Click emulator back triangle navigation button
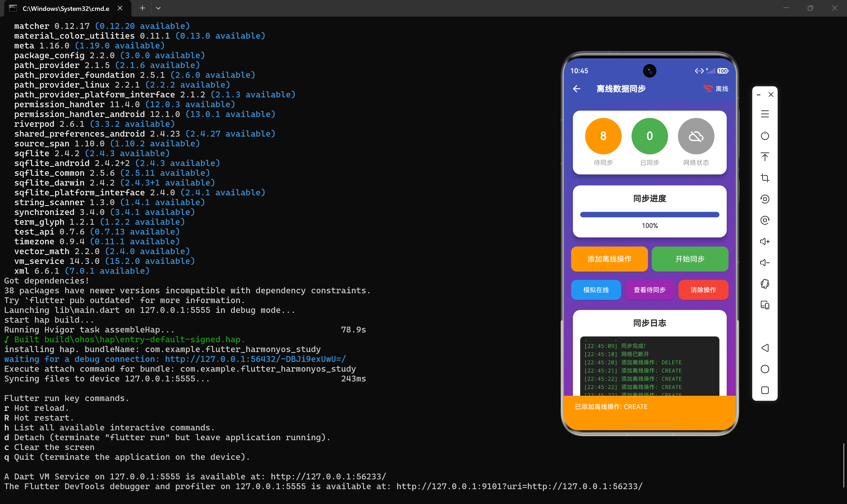Image resolution: width=847 pixels, height=504 pixels. [x=765, y=348]
